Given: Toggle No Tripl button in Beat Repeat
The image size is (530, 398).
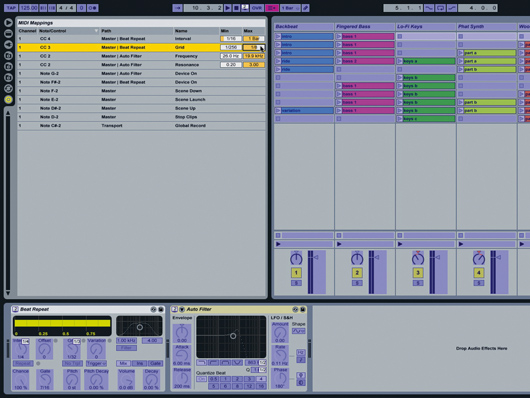Looking at the screenshot, I should [x=72, y=364].
